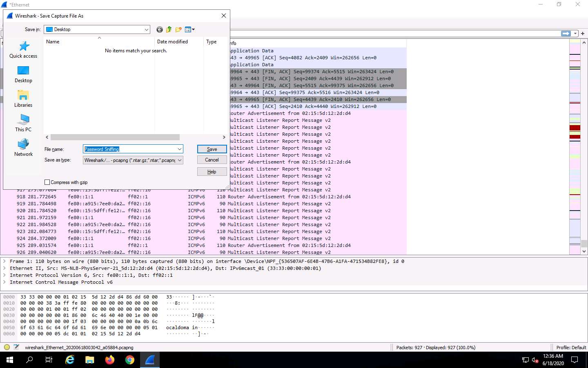This screenshot has height=368, width=588.
Task: Go back to the last folder visited
Action: 160,29
